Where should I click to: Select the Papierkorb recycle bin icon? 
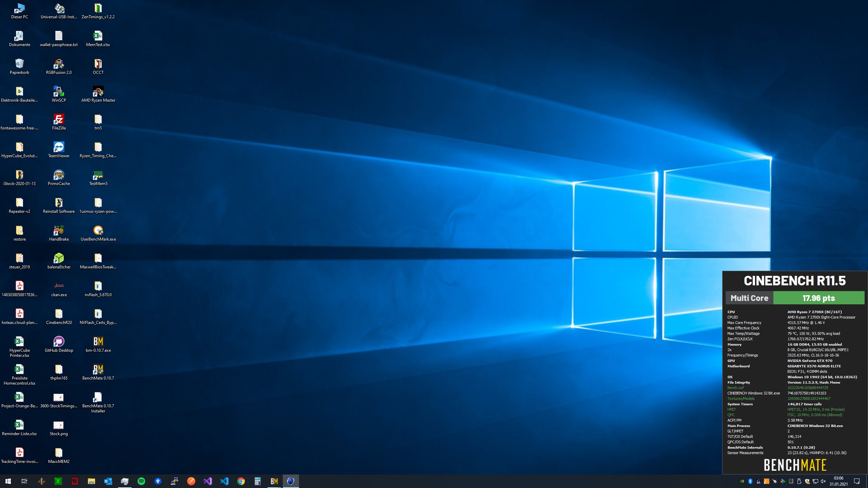[x=19, y=66]
